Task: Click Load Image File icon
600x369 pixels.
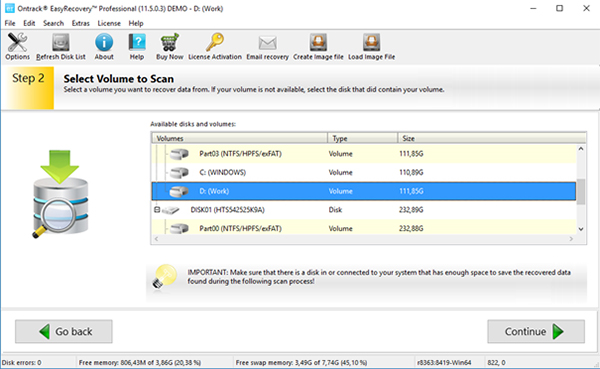Action: 371,42
